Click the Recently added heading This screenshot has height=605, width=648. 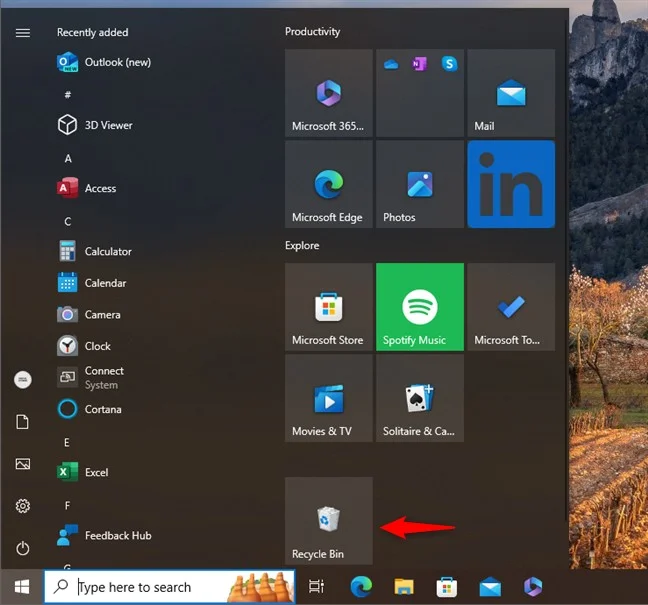point(93,32)
